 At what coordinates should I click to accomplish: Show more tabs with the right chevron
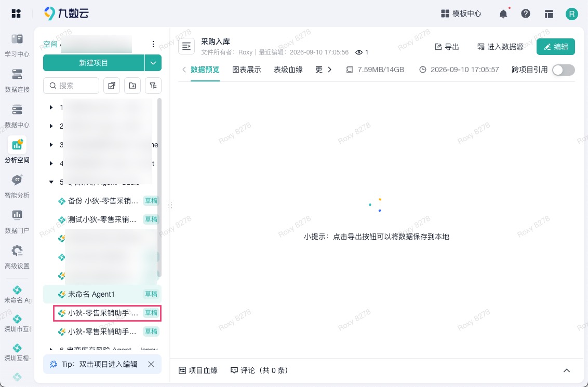(329, 70)
